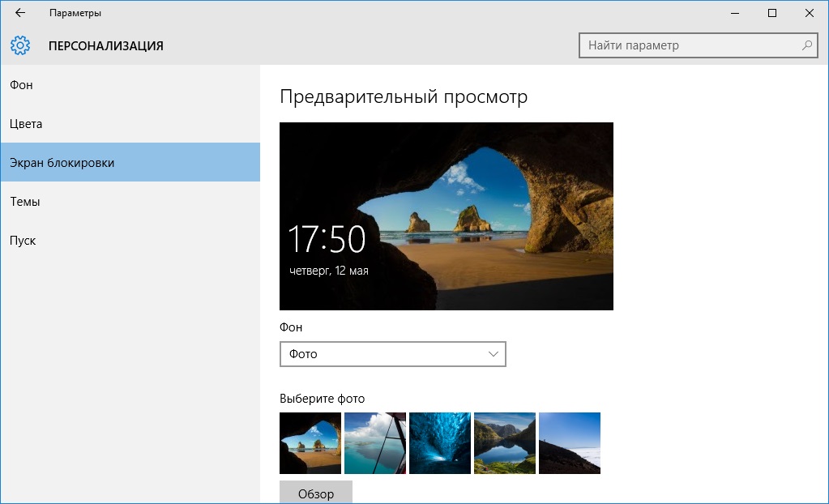The image size is (829, 504).
Task: Pick the dark hillside above clouds thumbnail
Action: (x=570, y=443)
